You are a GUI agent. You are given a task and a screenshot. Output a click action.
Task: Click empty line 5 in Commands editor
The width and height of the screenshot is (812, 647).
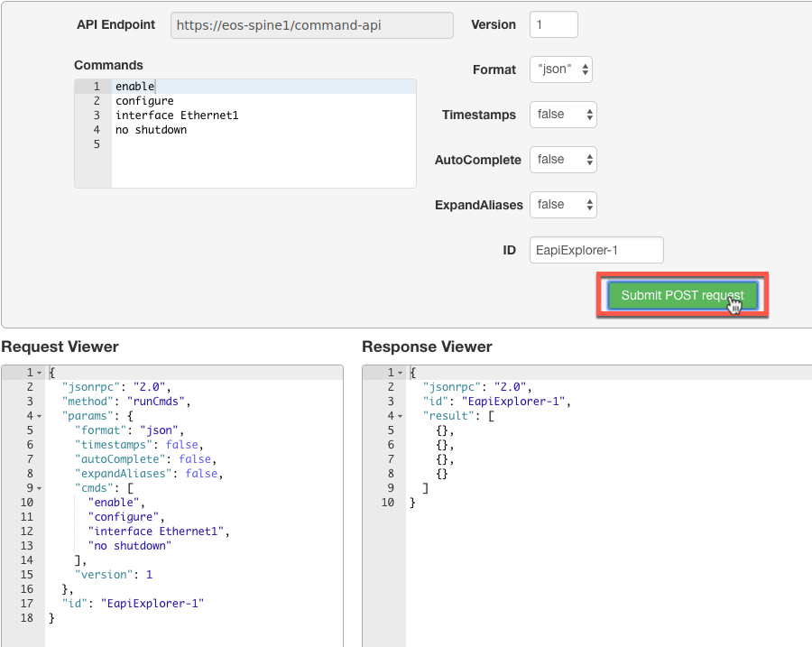click(262, 144)
